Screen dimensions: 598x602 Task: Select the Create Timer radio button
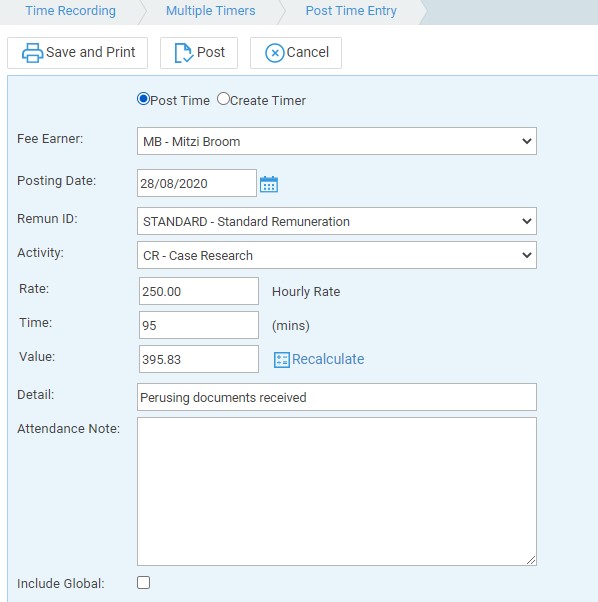point(223,99)
